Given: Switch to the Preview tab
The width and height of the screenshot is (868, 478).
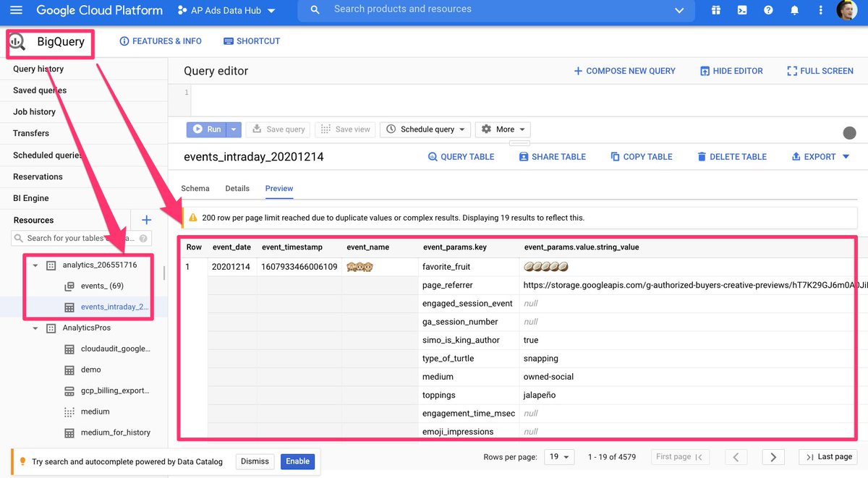Looking at the screenshot, I should [279, 188].
